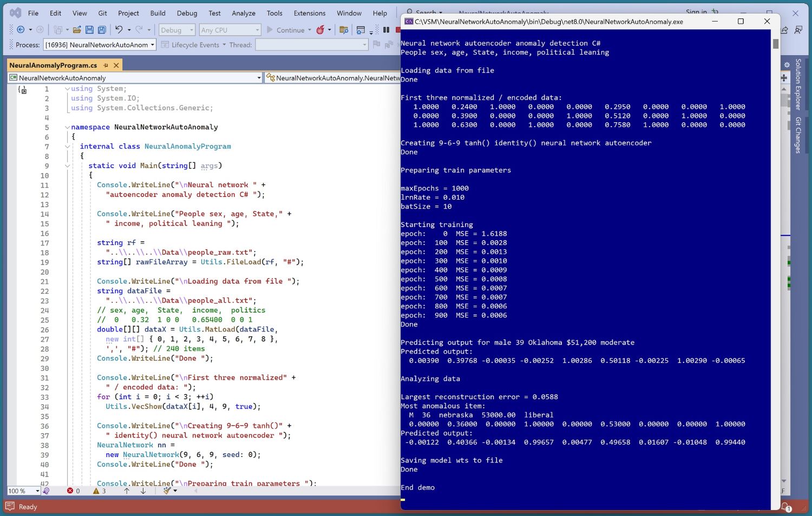
Task: Open the Debug menu
Action: tap(187, 13)
